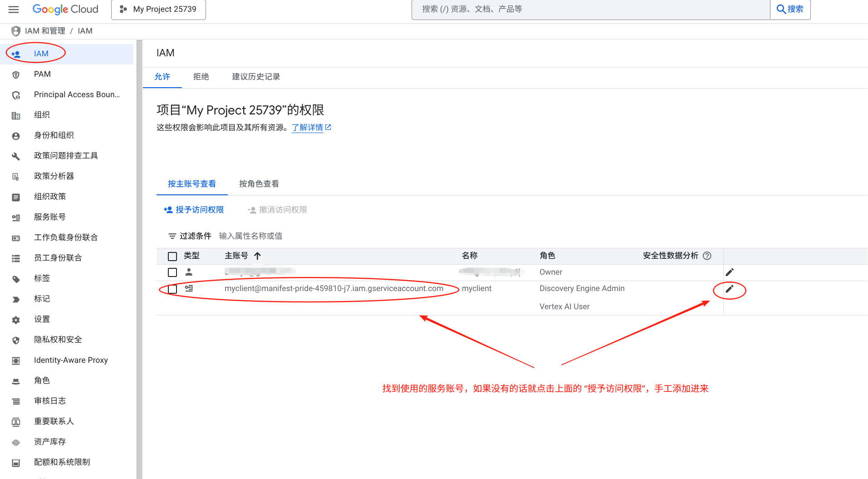The height and width of the screenshot is (479, 868).
Task: Click 撤消访问权限 button
Action: 277,210
